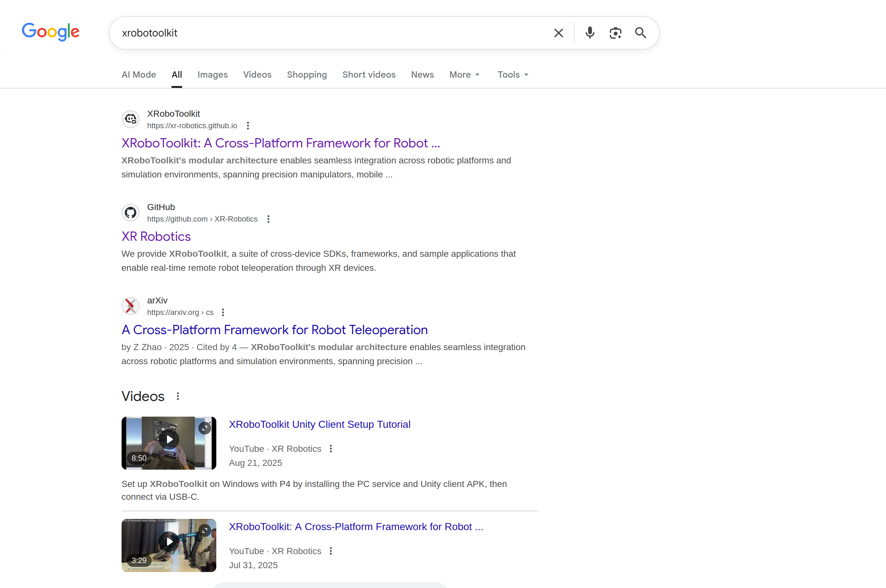The height and width of the screenshot is (588, 886).
Task: Expand the preview icon on the Unity tutorial thumbnail
Action: click(204, 428)
